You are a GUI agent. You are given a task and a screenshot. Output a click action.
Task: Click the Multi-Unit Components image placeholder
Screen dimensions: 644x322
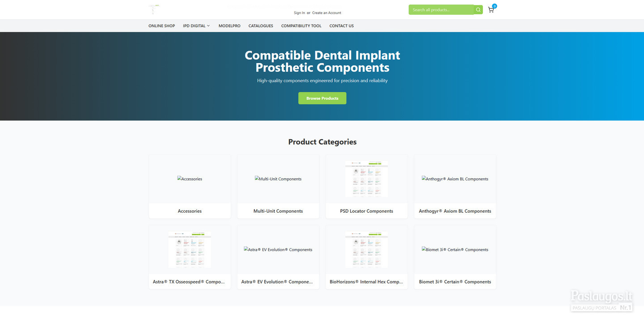pyautogui.click(x=278, y=179)
